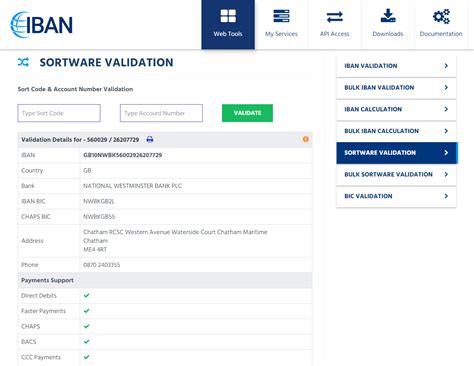The image size is (474, 366).
Task: Select Sortware Validation in sidebar
Action: point(397,153)
